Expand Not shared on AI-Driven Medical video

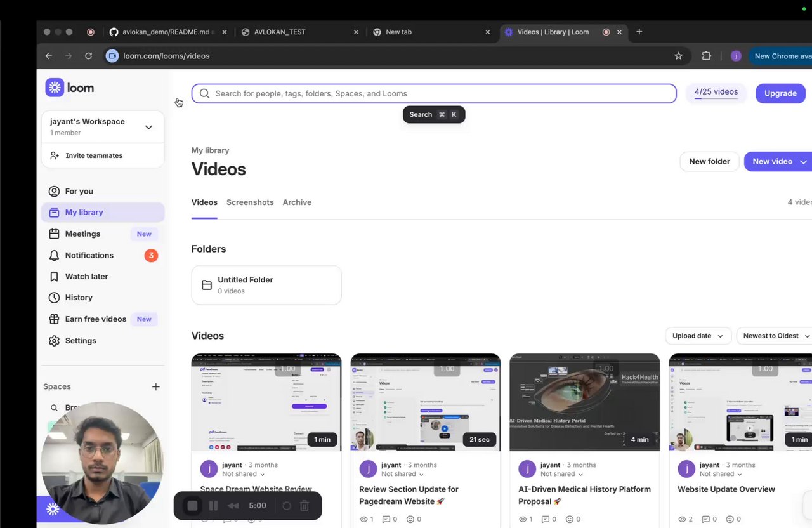coord(562,474)
